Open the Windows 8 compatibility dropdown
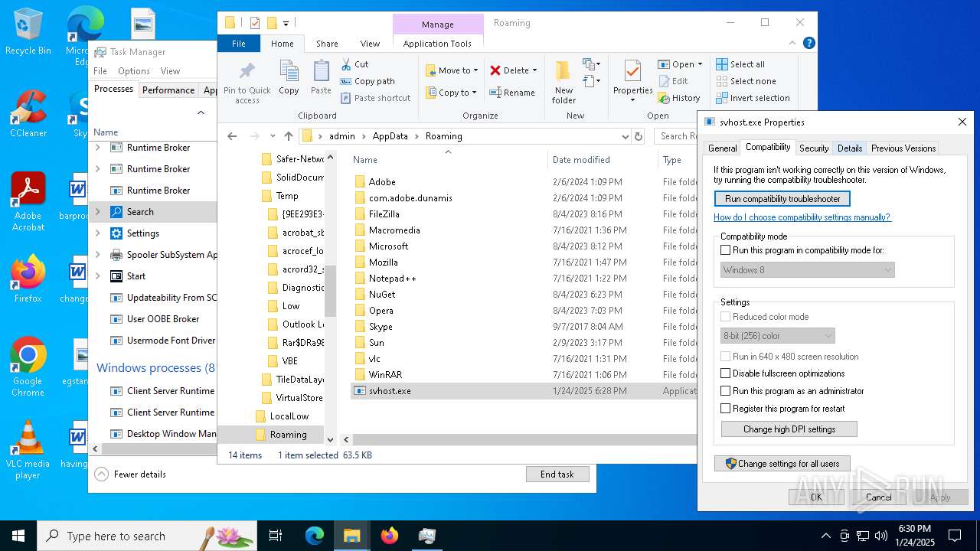Image resolution: width=980 pixels, height=551 pixels. coord(808,269)
